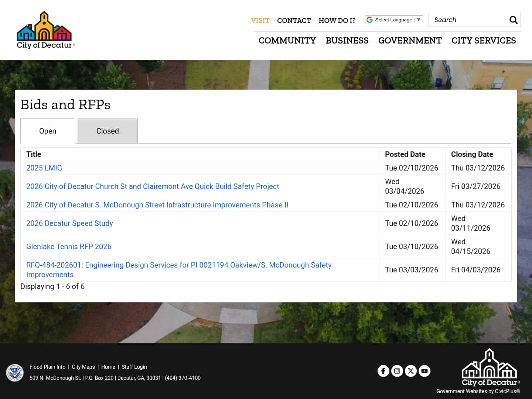Open the VISIT menu
The width and height of the screenshot is (532, 399).
(260, 21)
